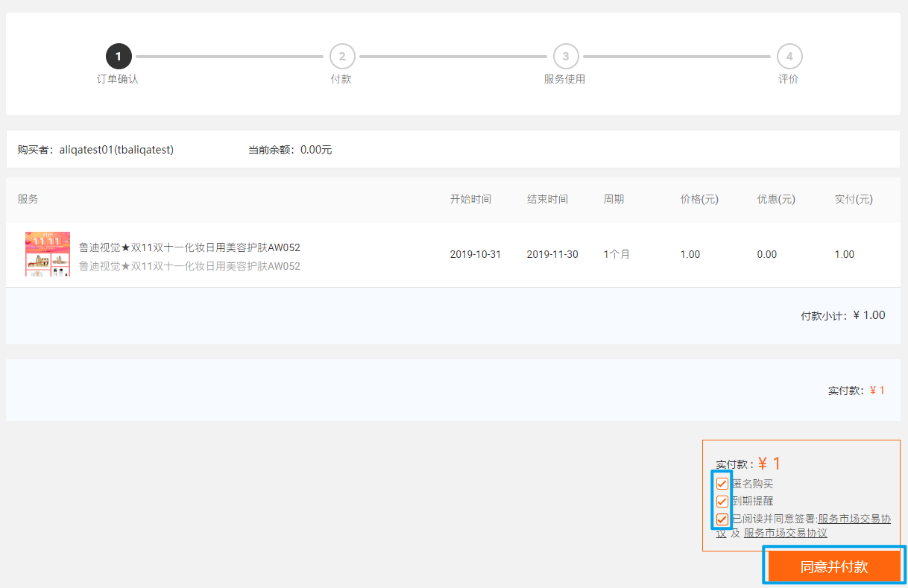Viewport: 908px width, 588px height.
Task: Click the 周期 column header
Action: point(614,199)
